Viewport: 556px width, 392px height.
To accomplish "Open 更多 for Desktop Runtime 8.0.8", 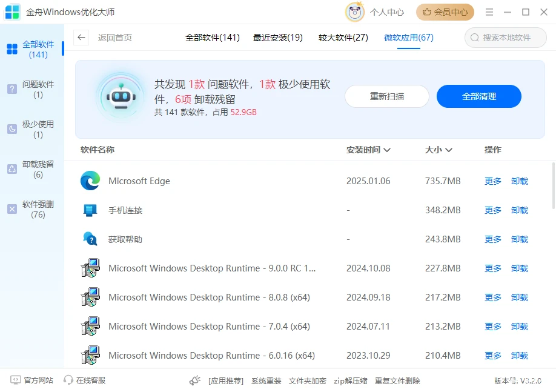I will click(493, 297).
